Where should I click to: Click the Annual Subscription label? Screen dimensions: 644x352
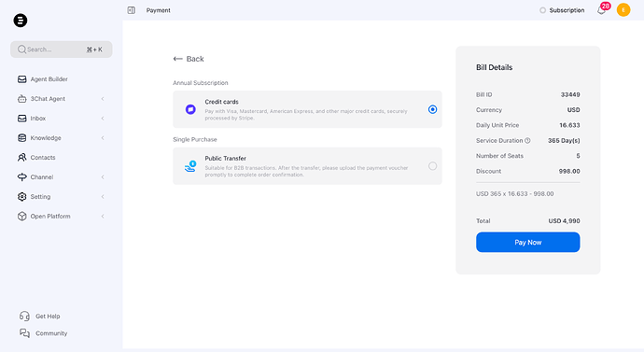pyautogui.click(x=201, y=83)
